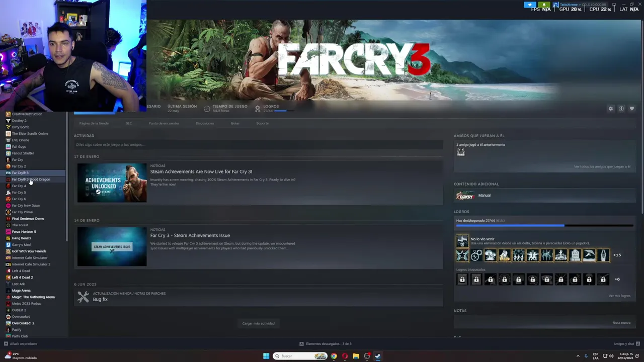Image resolution: width=644 pixels, height=362 pixels.
Task: Open Ver mis logros link
Action: click(x=619, y=296)
